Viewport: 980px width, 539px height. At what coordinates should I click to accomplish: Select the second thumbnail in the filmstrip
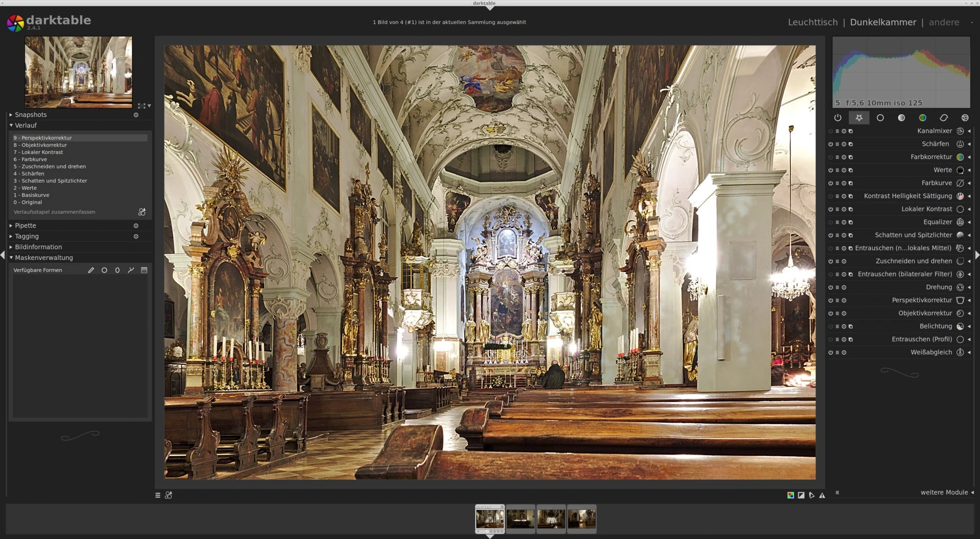pyautogui.click(x=520, y=519)
